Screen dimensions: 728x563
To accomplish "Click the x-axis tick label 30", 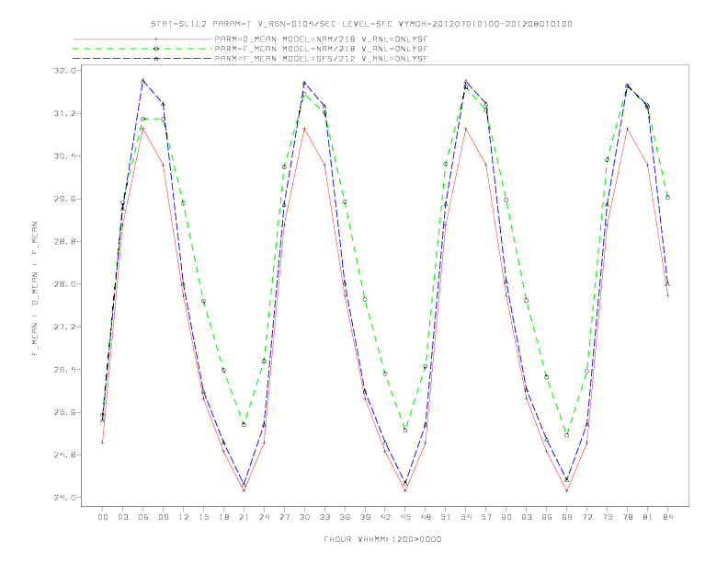I will [x=304, y=517].
